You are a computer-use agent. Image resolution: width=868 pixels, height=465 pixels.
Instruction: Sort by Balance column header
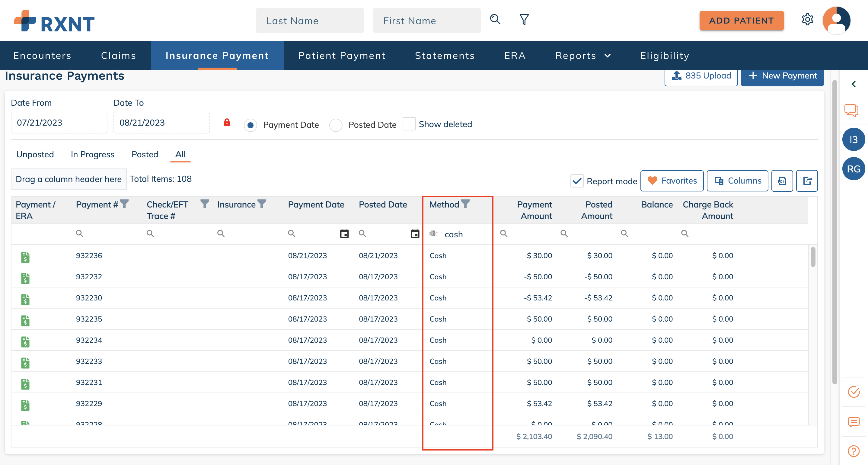(x=657, y=204)
